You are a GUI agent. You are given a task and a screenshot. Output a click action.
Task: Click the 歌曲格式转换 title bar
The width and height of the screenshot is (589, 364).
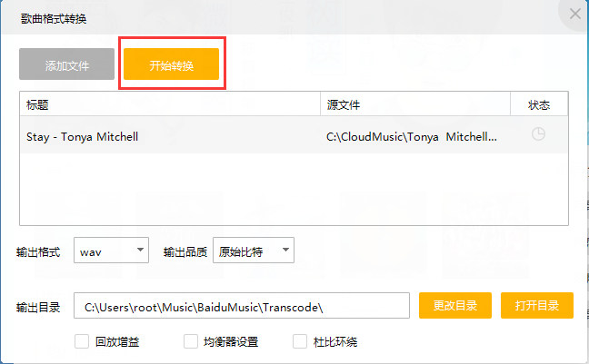coord(273,16)
